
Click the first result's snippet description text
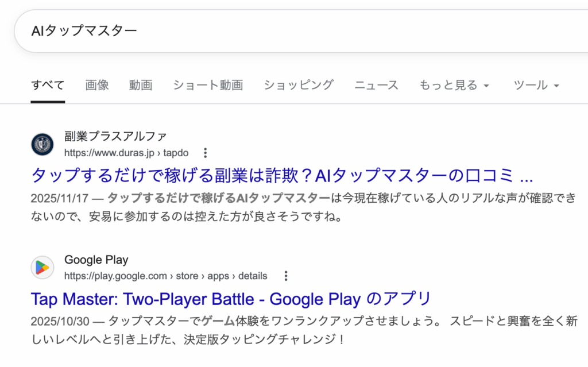coord(287,208)
